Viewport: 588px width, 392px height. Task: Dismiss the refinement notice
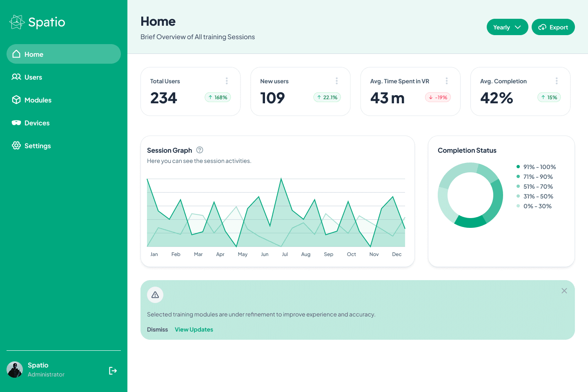pyautogui.click(x=157, y=329)
